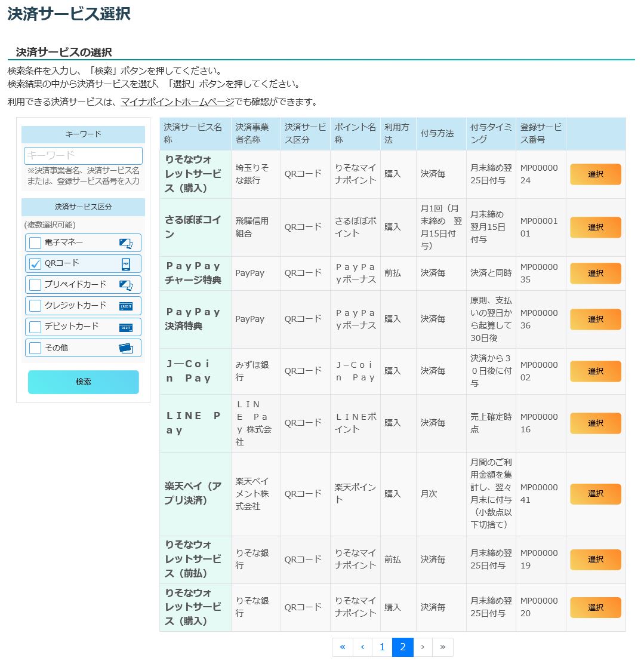
Task: Click the 付与タイミング column header
Action: click(491, 133)
